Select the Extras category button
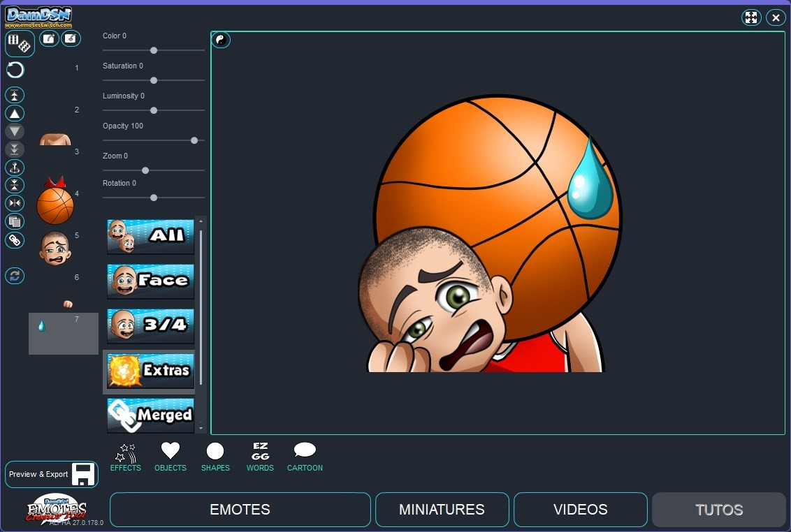 (x=150, y=371)
